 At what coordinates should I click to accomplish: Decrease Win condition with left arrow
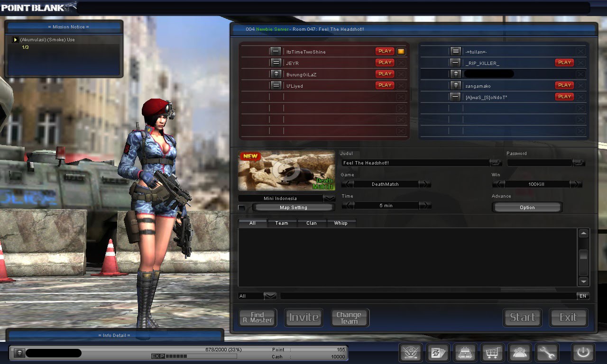tap(498, 184)
